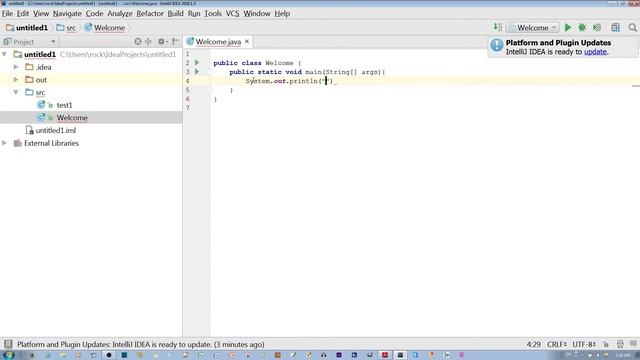The width and height of the screenshot is (640, 360).
Task: Collapse the src folder
Action: point(16,92)
